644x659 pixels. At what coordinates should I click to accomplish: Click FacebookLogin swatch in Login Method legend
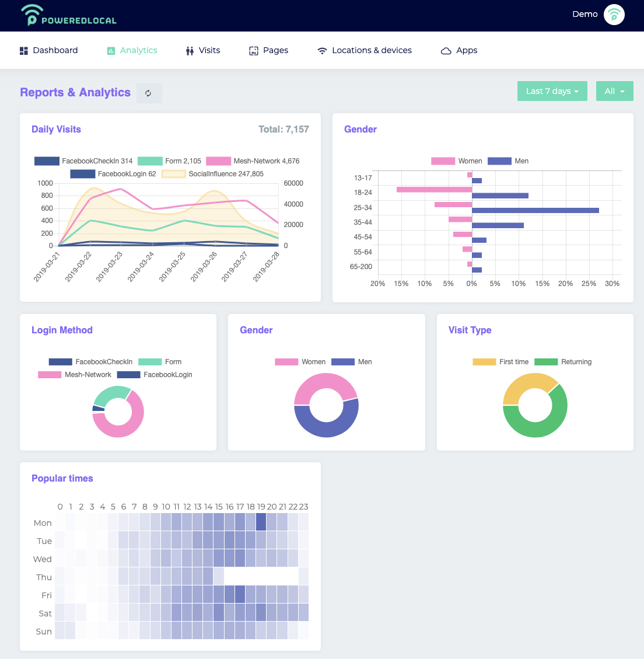(128, 375)
